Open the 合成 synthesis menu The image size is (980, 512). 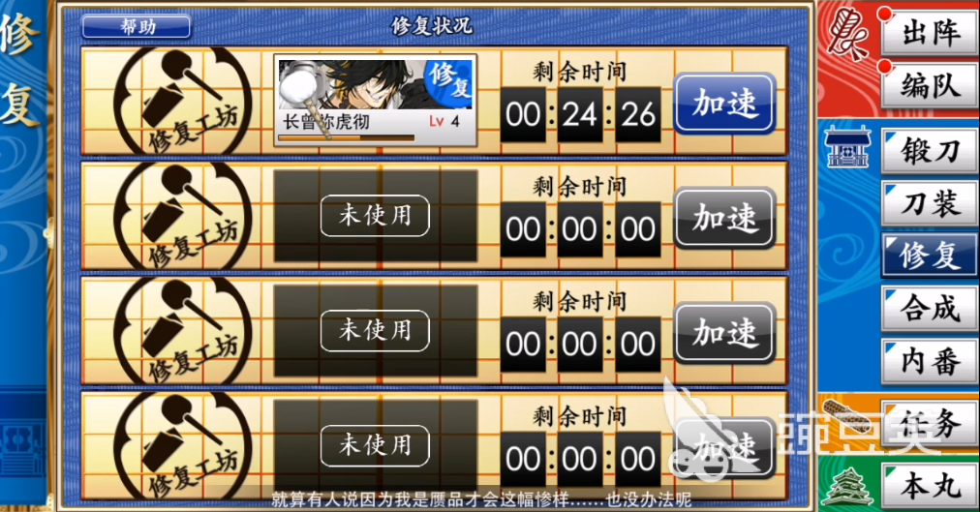[930, 309]
